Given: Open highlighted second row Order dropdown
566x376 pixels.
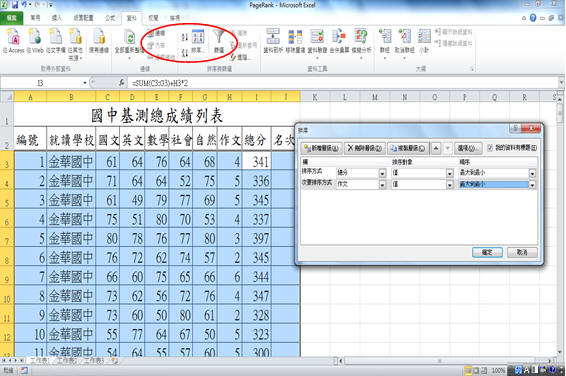Looking at the screenshot, I should pyautogui.click(x=532, y=185).
